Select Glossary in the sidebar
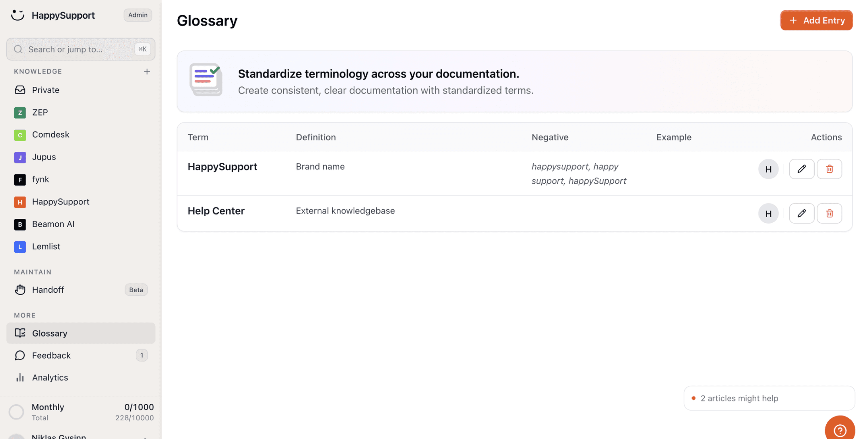The width and height of the screenshot is (868, 439). coord(81,333)
